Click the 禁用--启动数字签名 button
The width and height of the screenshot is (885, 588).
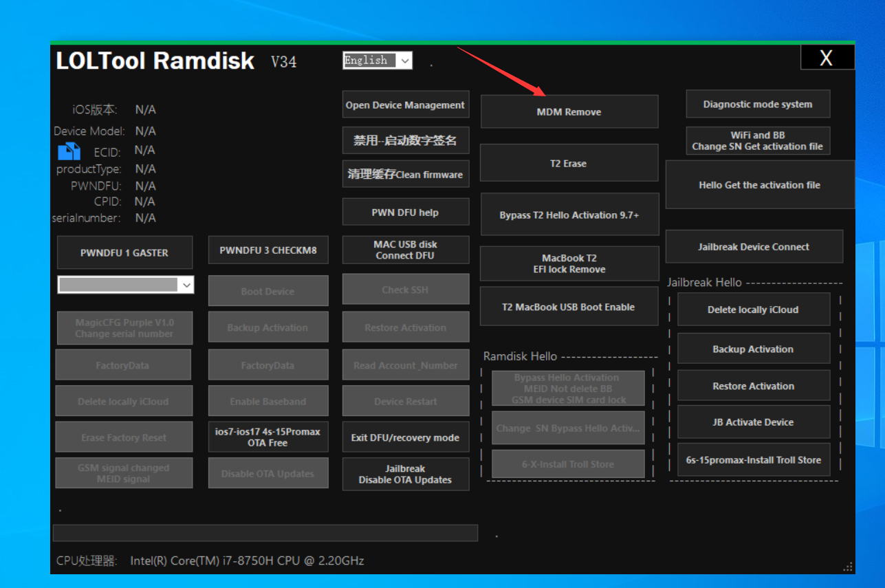406,140
